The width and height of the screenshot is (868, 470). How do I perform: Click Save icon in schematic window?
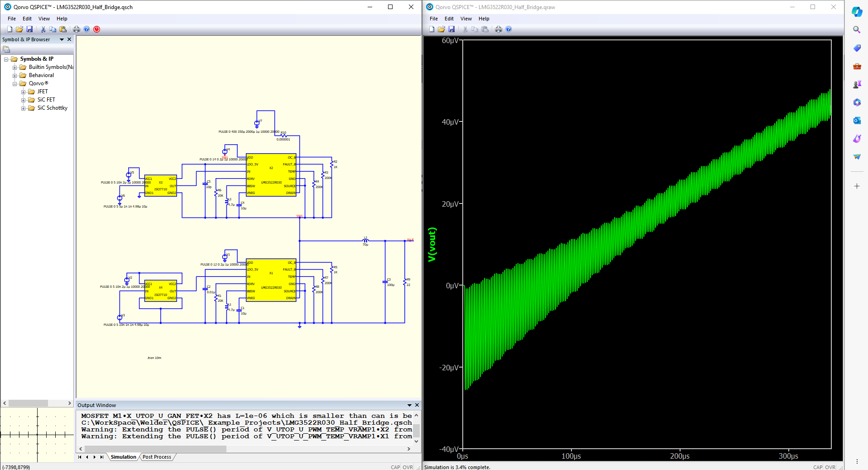29,29
